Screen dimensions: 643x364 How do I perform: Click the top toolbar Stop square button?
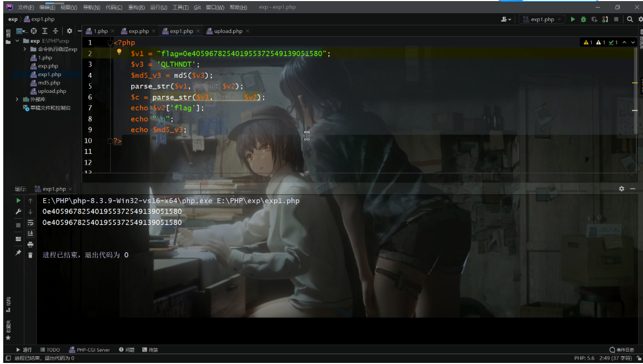616,19
